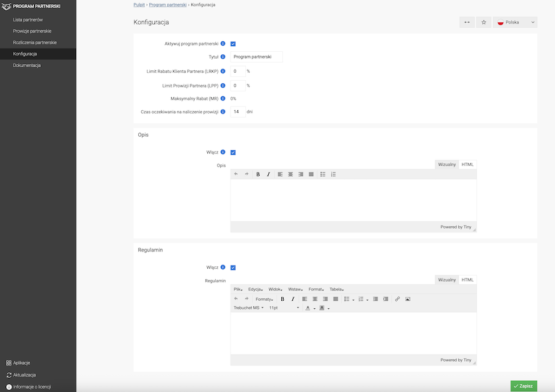Open the Pulpit breadcrumb link
555x392 pixels.
139,4
